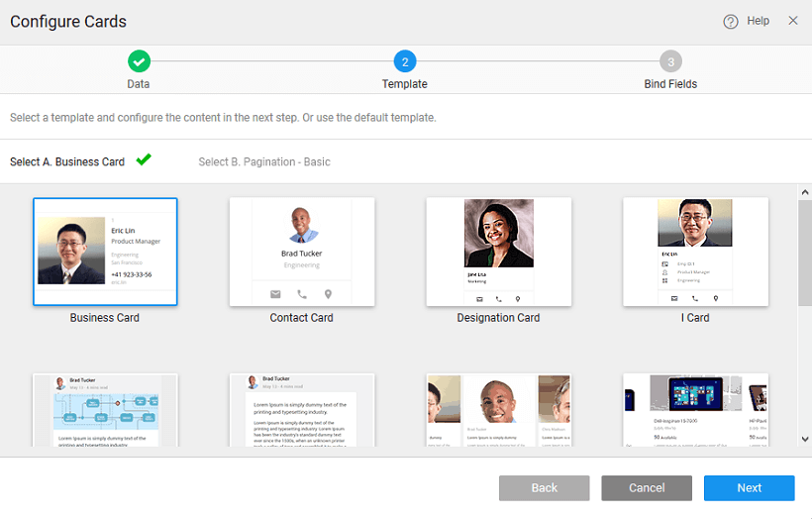Click the phone icon on Contact Card
This screenshot has height=519, width=812.
point(302,294)
